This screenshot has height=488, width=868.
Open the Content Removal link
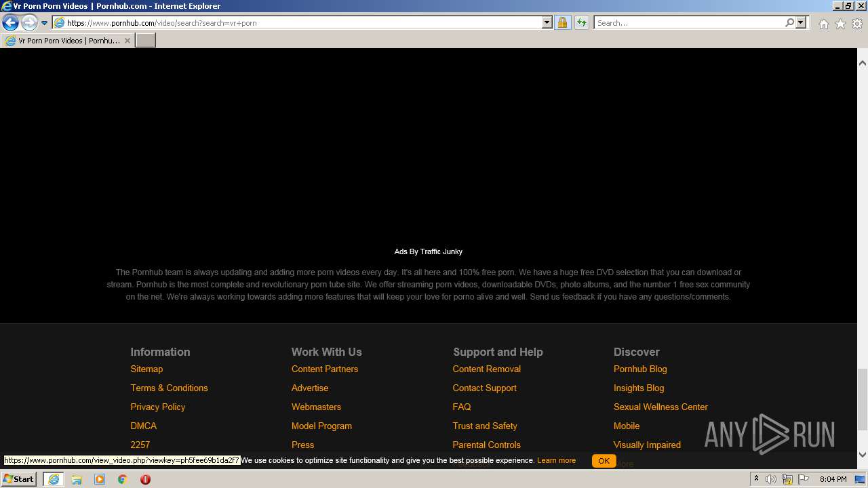coord(487,369)
